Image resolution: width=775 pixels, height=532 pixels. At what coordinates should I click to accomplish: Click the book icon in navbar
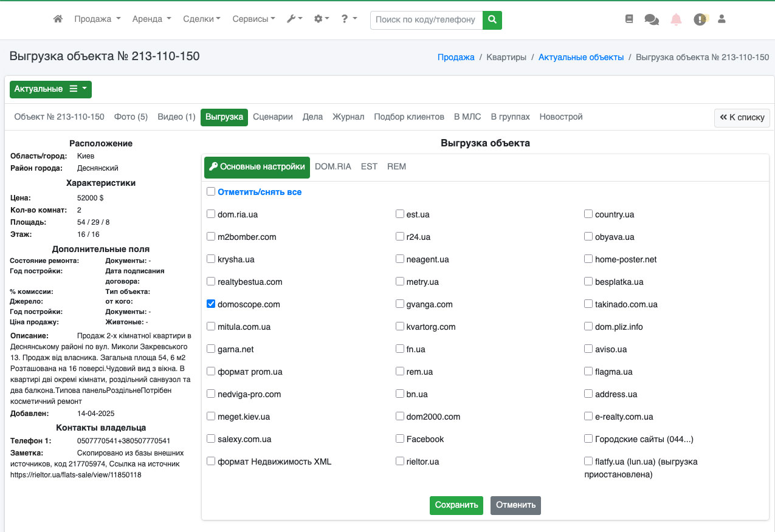pyautogui.click(x=629, y=19)
